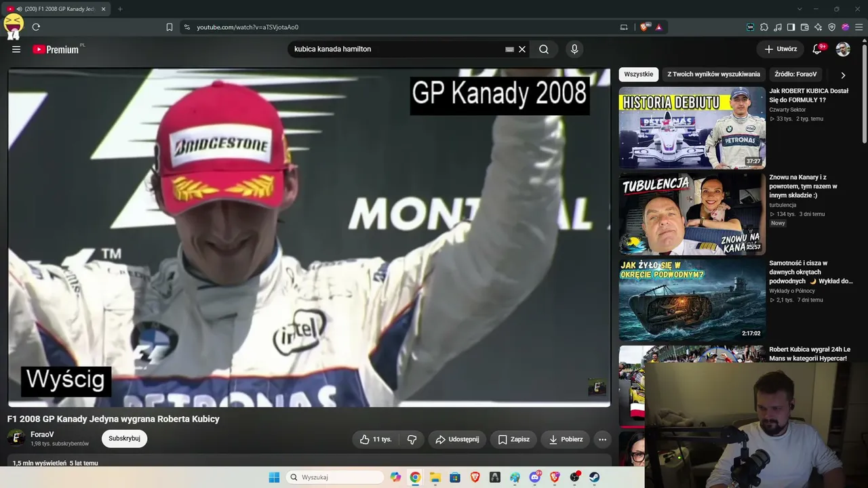The height and width of the screenshot is (488, 868).
Task: Open Microsoft Store from the taskbar
Action: (455, 477)
